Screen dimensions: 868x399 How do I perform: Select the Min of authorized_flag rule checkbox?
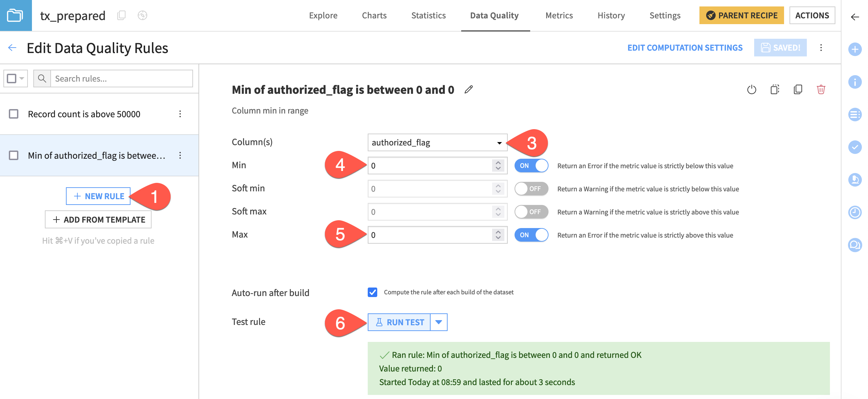14,155
